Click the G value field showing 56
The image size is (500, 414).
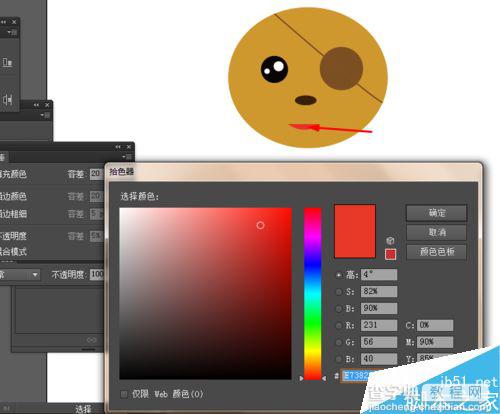pos(379,342)
